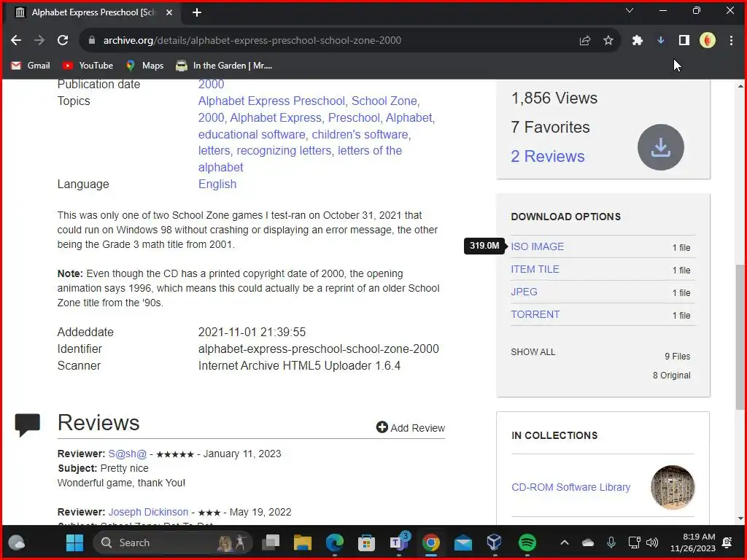Download the ITEM TILE file

[535, 269]
